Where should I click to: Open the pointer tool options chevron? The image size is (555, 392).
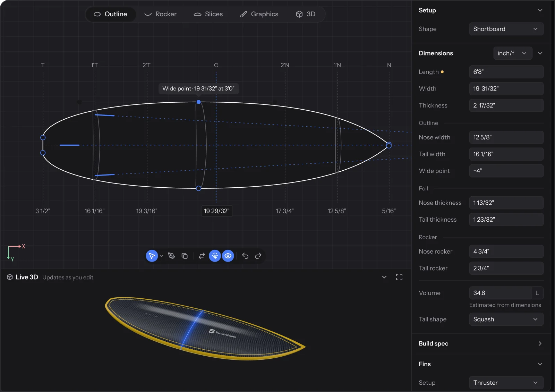coord(161,256)
